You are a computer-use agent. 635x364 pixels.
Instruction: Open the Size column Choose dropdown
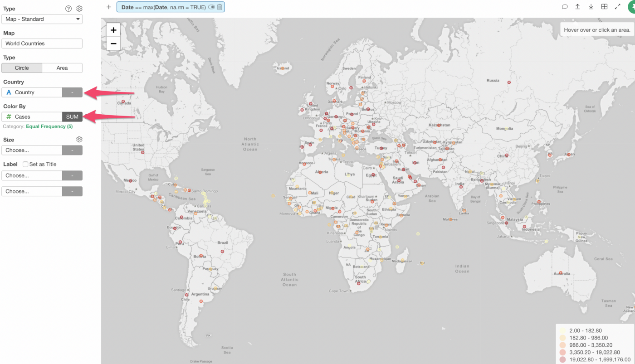(32, 150)
